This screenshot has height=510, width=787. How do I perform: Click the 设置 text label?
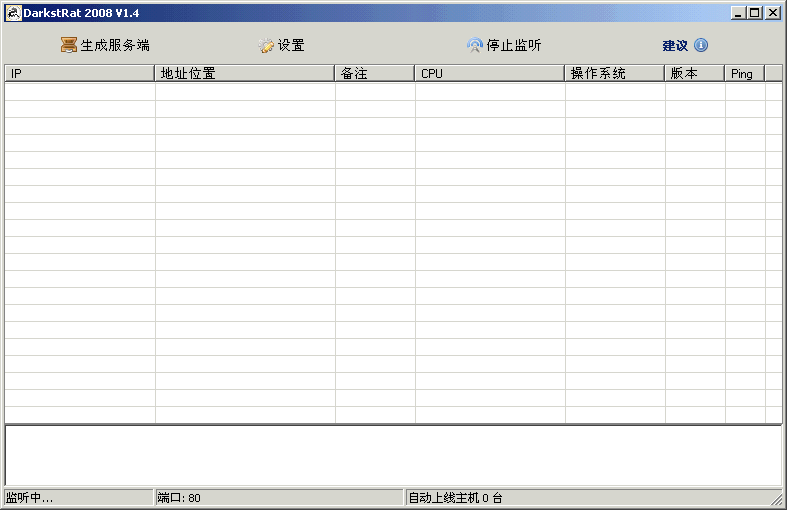tap(292, 46)
